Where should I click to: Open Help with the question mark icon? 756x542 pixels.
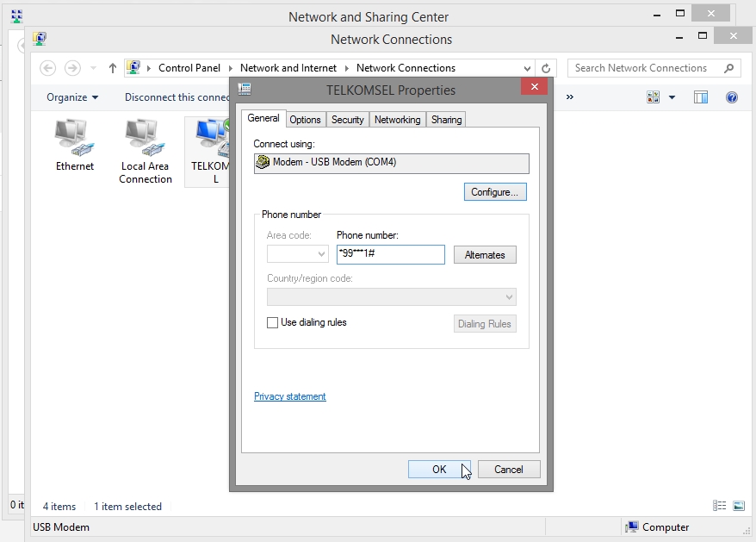click(x=731, y=97)
